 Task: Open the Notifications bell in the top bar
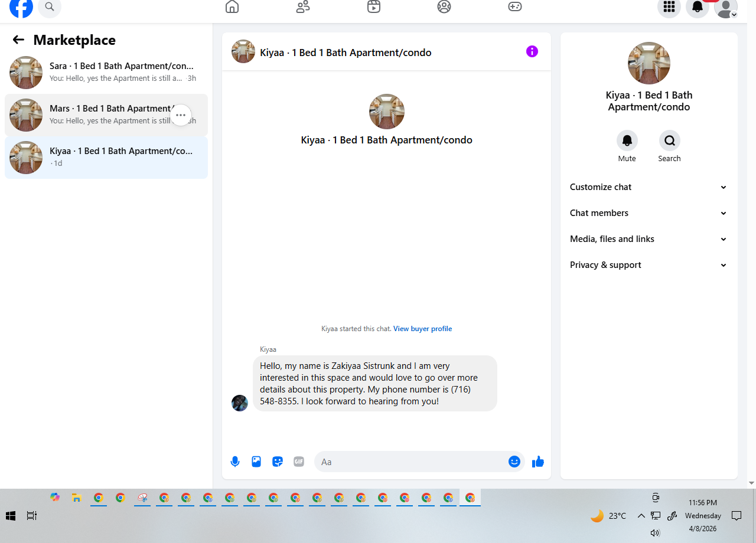pos(698,7)
